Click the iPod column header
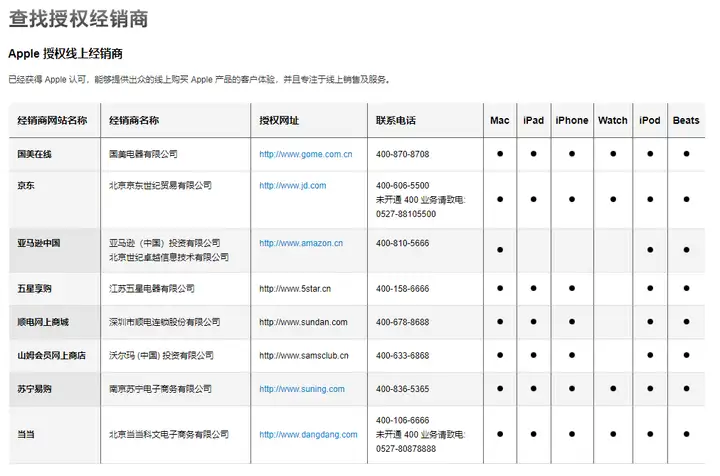720x476 pixels. [x=649, y=120]
